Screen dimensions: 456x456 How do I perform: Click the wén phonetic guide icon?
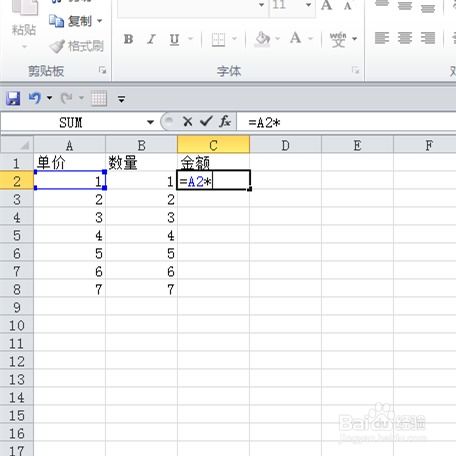tap(338, 39)
